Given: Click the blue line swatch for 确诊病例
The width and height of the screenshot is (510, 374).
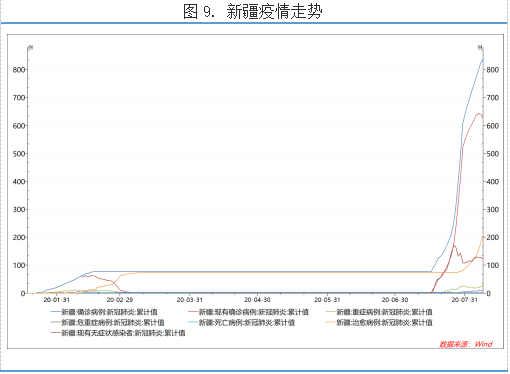Looking at the screenshot, I should click(x=55, y=312).
